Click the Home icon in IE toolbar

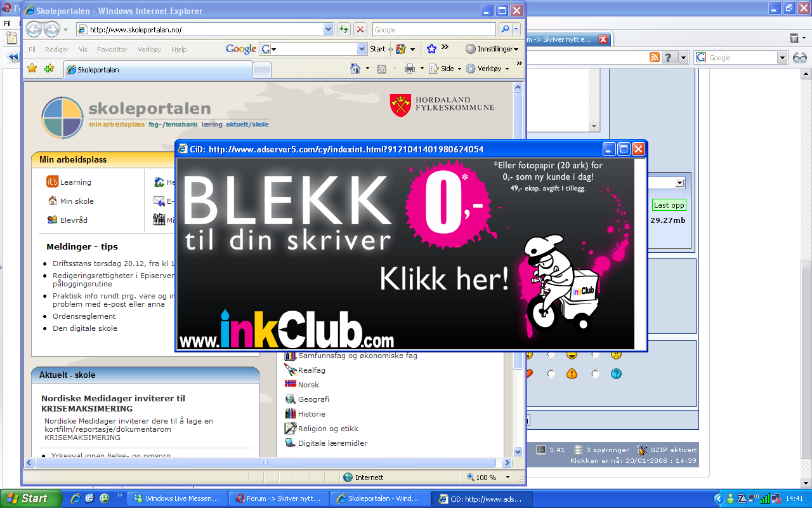click(356, 69)
